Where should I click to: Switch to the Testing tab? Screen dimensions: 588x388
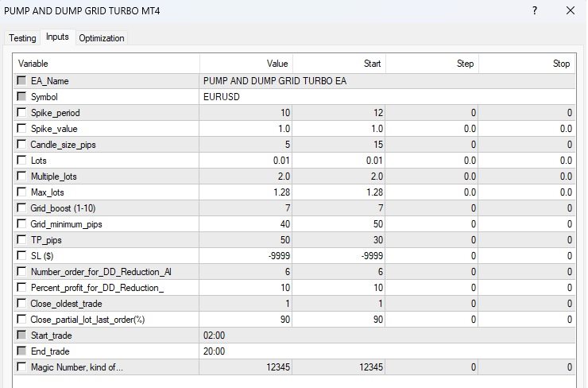click(x=22, y=38)
